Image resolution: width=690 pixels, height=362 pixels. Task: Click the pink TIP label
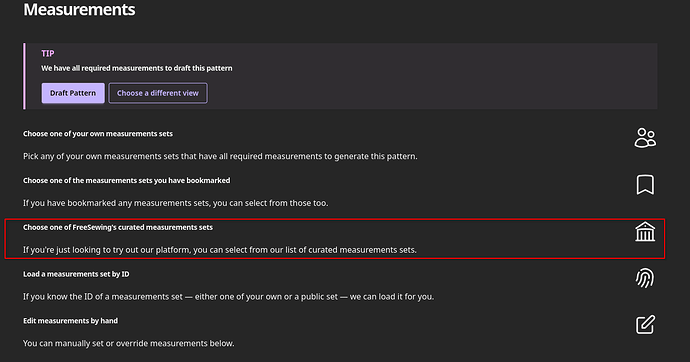click(x=48, y=53)
